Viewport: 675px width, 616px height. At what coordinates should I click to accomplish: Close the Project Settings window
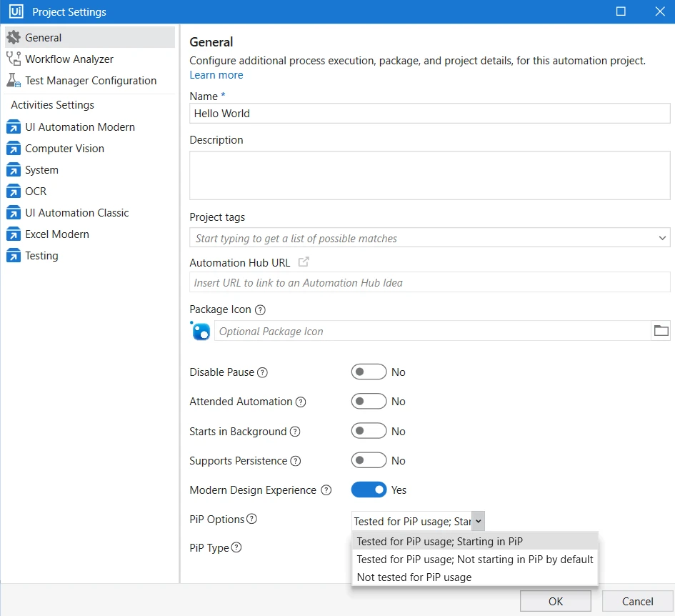point(660,11)
